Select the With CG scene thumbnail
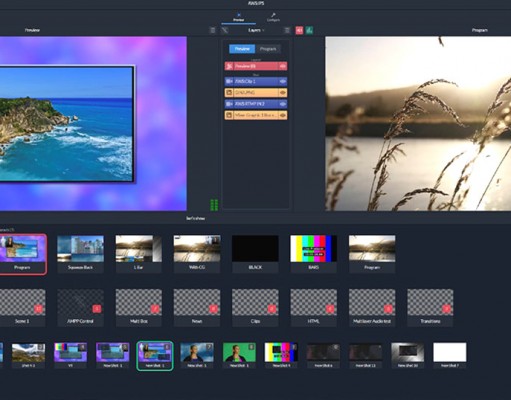Viewport: 511px width, 400px height. tap(197, 254)
